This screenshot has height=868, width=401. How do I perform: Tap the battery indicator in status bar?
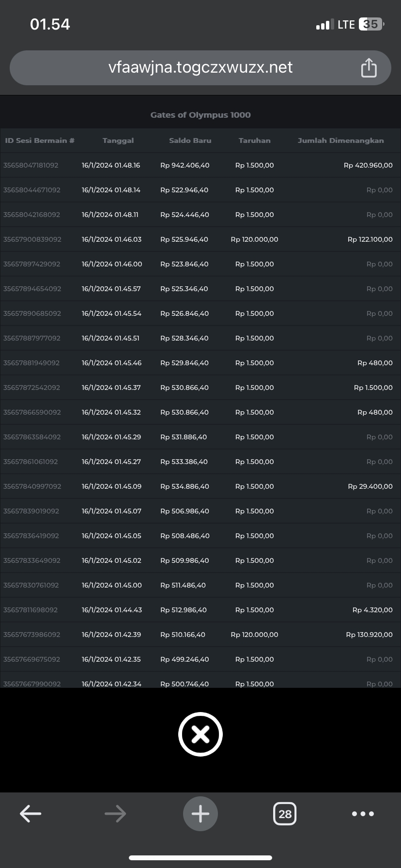coord(371,24)
